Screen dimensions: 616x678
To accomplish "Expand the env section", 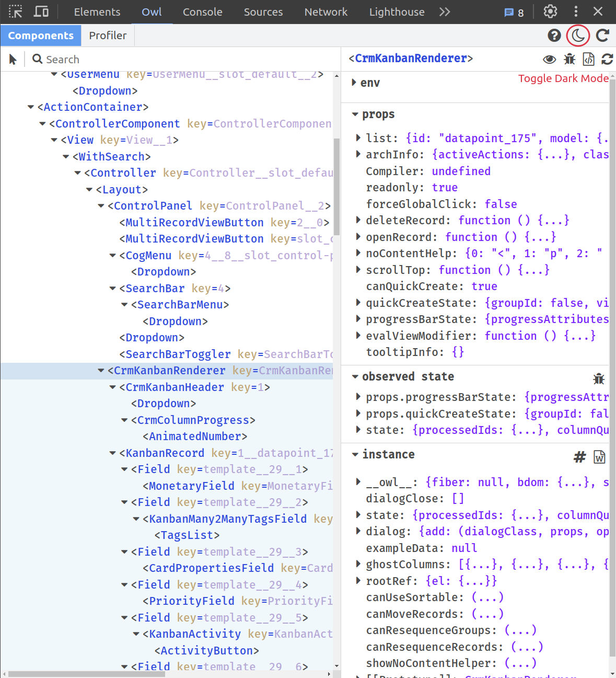I will point(354,82).
